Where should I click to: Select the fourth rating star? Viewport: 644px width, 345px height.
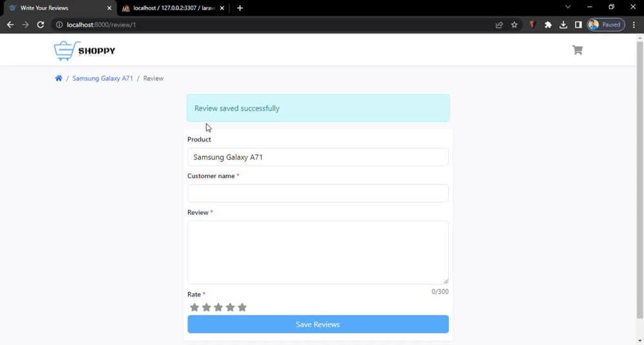(x=231, y=307)
